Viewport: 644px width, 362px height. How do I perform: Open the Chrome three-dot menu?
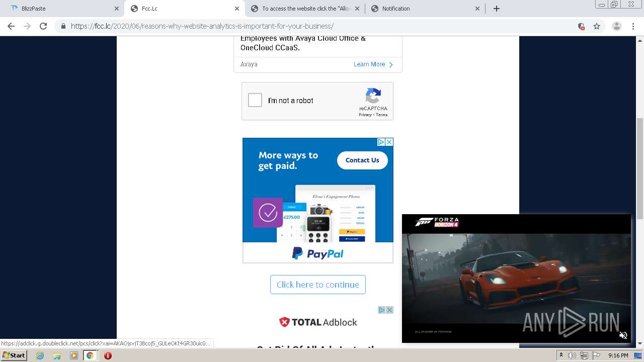633,26
